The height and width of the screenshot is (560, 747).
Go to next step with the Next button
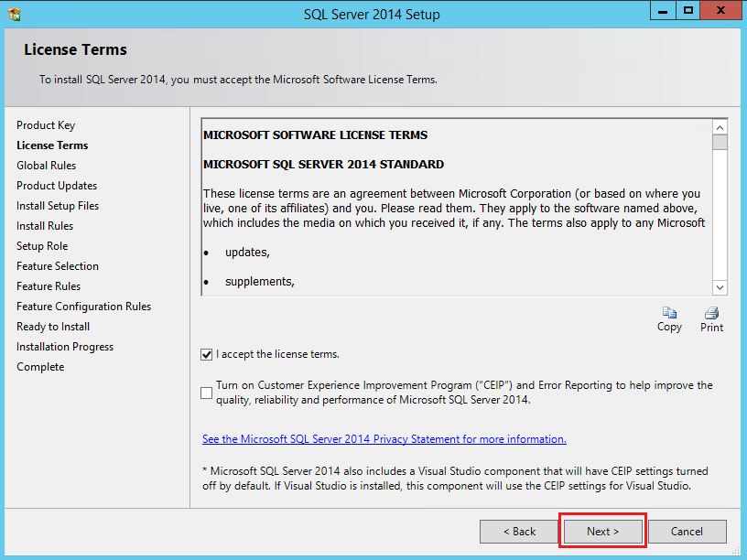pos(602,532)
